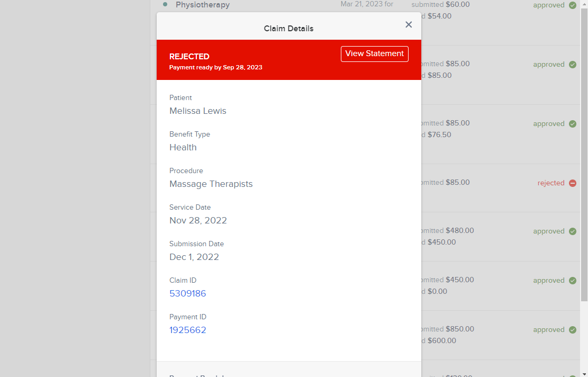The width and height of the screenshot is (588, 377).
Task: Open the View Statement panel
Action: point(374,53)
